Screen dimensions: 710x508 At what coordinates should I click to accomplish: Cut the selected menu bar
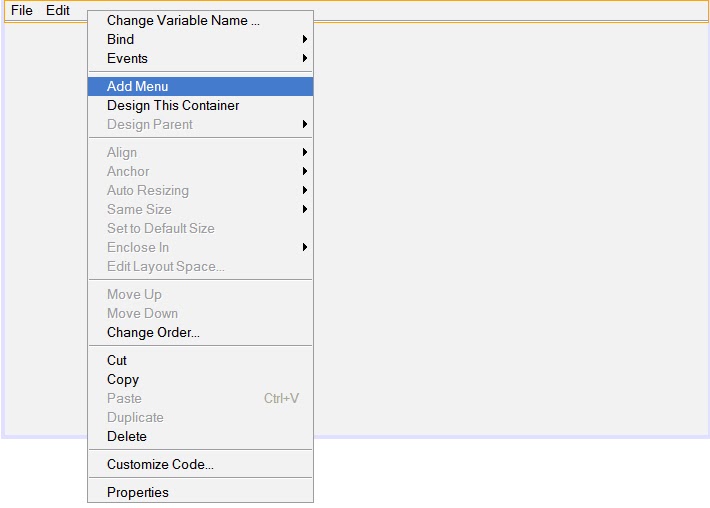(117, 360)
